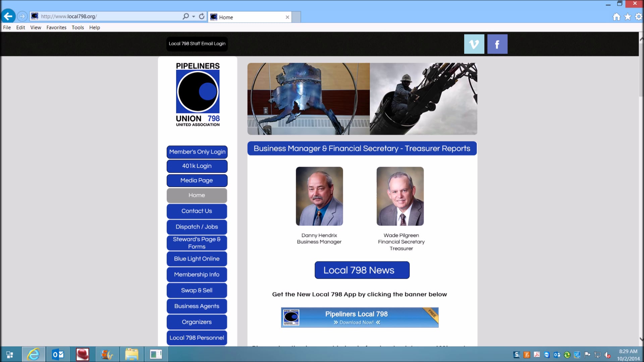Click the refresh page icon
Image resolution: width=644 pixels, height=362 pixels.
(x=202, y=16)
